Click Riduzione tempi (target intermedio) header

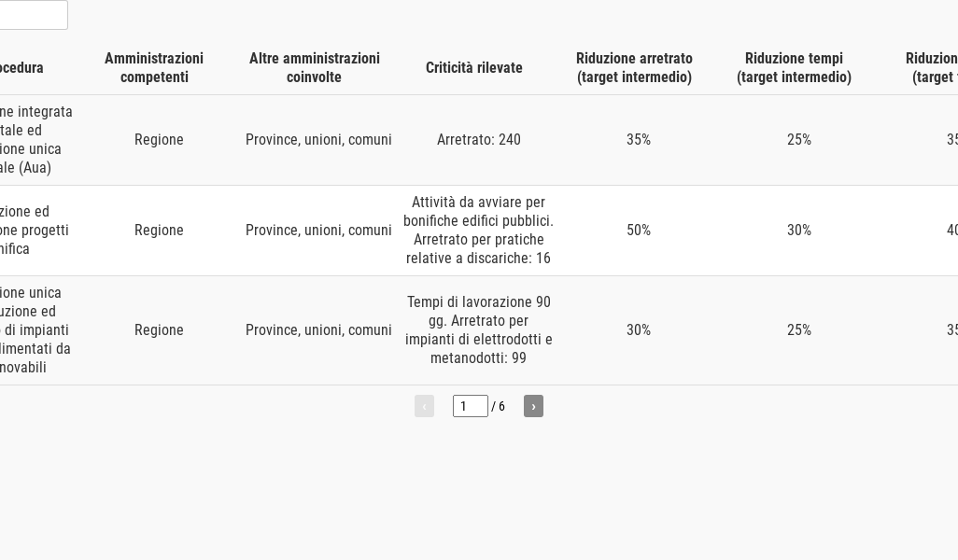[x=794, y=67]
